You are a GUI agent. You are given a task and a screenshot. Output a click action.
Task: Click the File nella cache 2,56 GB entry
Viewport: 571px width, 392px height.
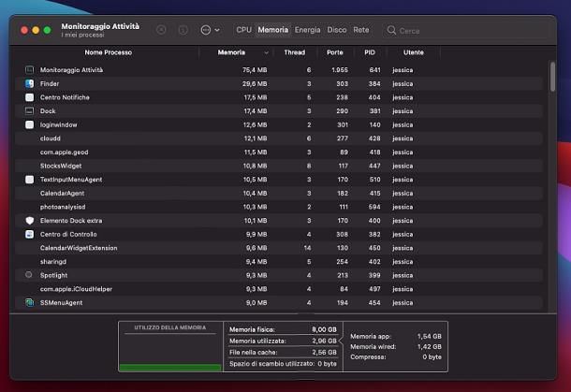(283, 353)
